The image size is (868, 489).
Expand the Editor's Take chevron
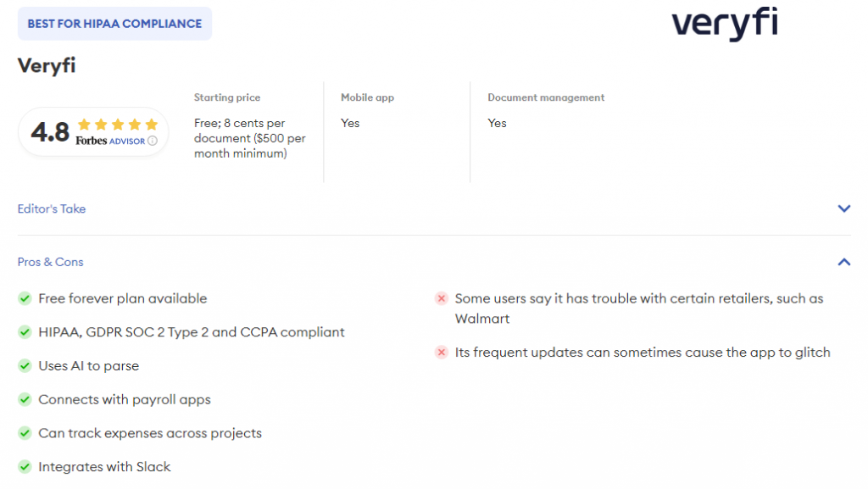[x=843, y=208]
